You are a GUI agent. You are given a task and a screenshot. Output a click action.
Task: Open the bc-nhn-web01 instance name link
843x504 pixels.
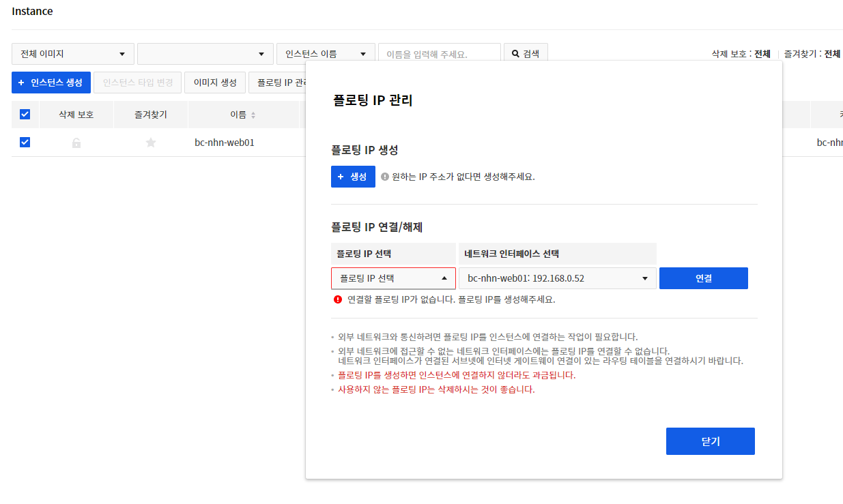click(224, 143)
